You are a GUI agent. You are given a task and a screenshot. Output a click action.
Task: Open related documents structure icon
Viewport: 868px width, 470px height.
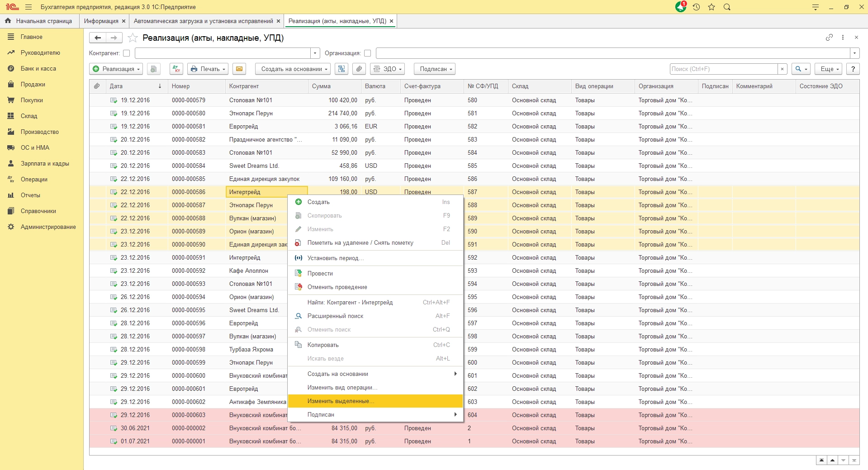coord(342,69)
